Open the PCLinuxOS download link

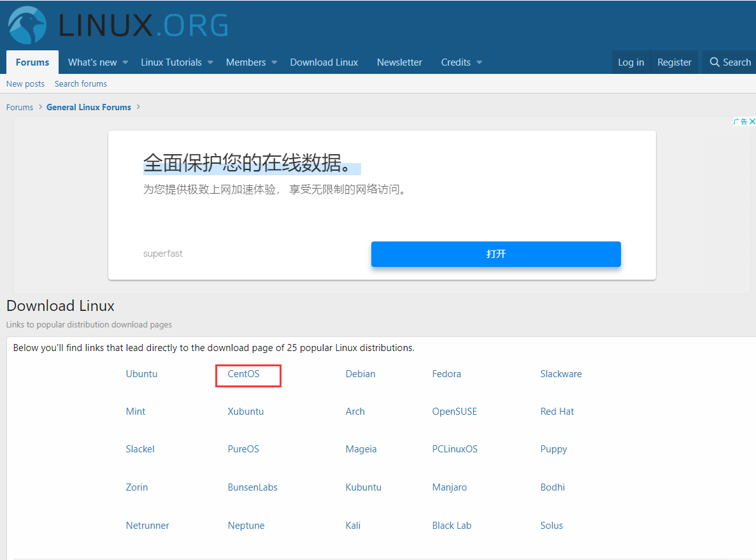pyautogui.click(x=455, y=449)
